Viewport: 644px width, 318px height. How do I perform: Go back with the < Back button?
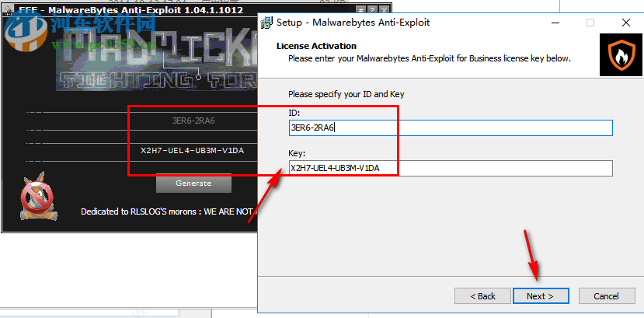pos(483,295)
